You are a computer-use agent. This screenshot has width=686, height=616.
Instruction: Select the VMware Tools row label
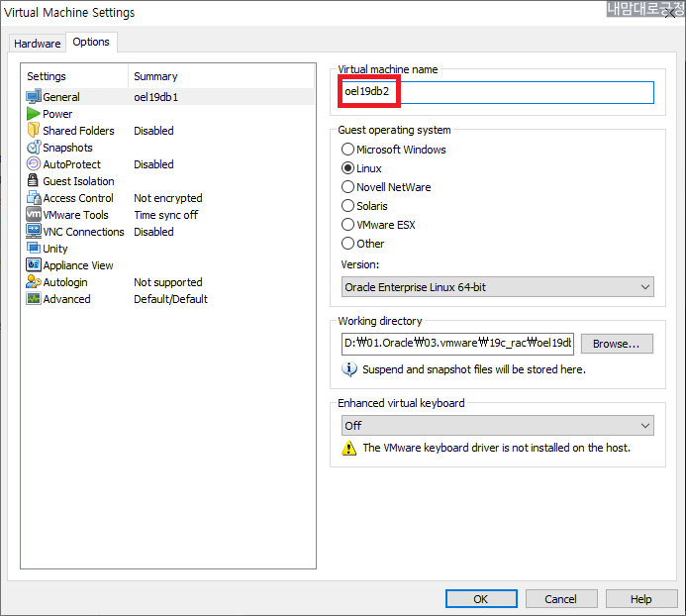(x=75, y=215)
